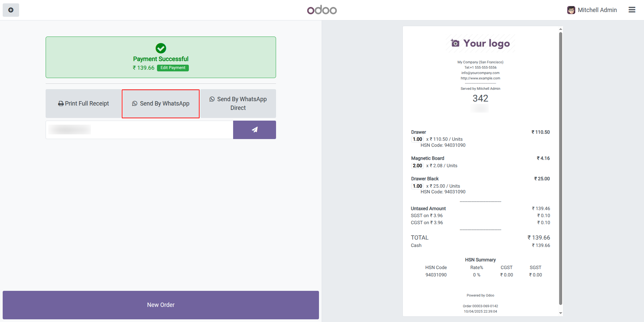Click the Untaxed Amount label
The image size is (644, 322).
point(428,208)
